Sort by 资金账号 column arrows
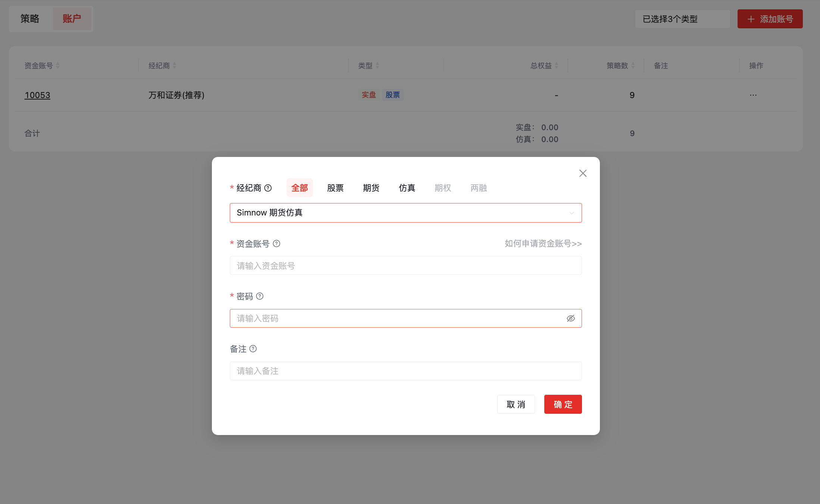The width and height of the screenshot is (820, 504). 58,66
